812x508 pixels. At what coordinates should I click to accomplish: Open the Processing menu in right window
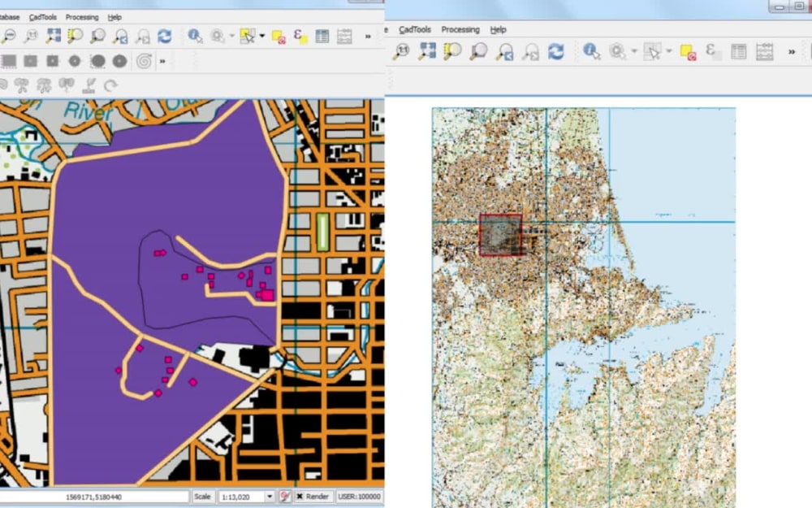[460, 30]
